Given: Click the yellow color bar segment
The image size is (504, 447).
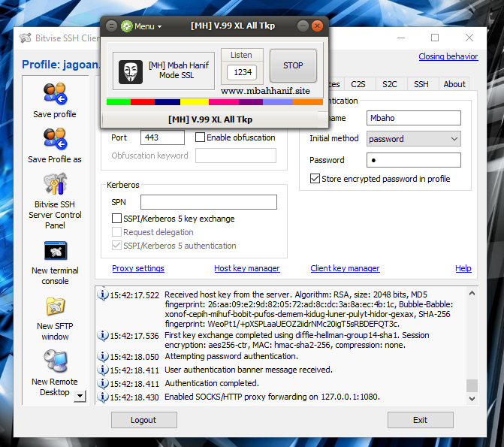Looking at the screenshot, I should 195,102.
